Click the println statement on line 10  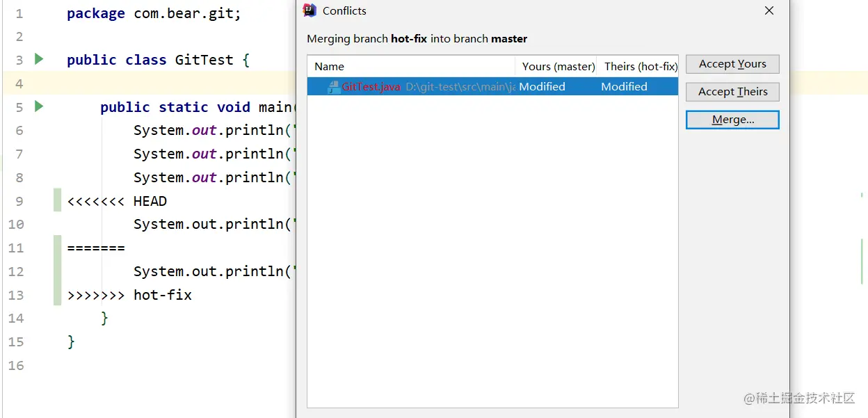(x=214, y=225)
